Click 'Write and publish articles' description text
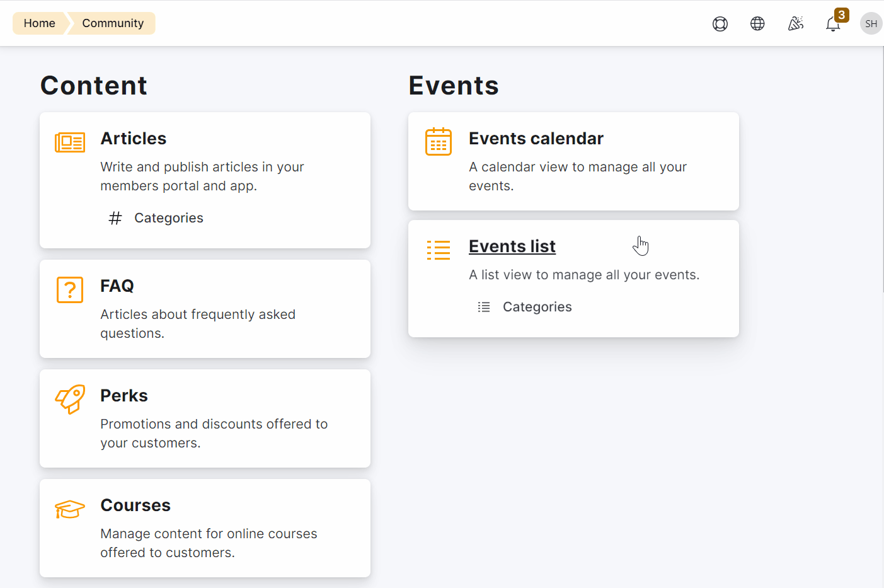Viewport: 884px width, 588px height. (202, 176)
